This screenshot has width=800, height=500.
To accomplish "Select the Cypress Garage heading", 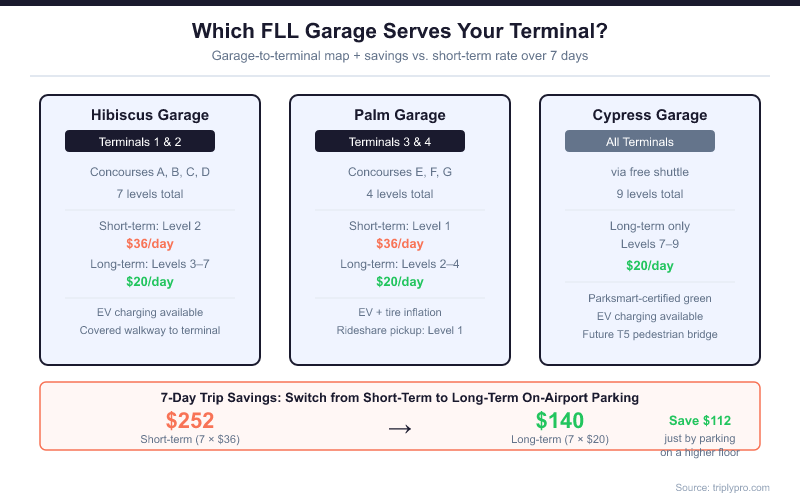I will 650,115.
